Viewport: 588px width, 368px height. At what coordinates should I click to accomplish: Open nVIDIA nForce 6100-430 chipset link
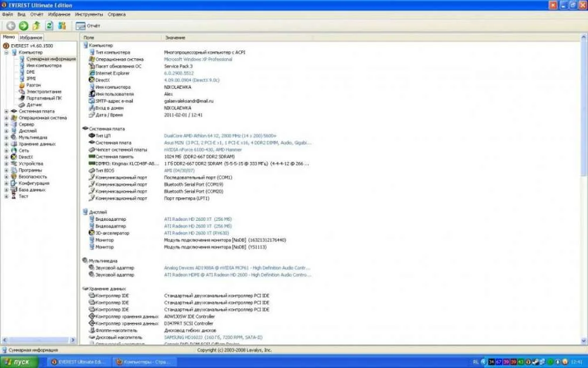(x=203, y=150)
